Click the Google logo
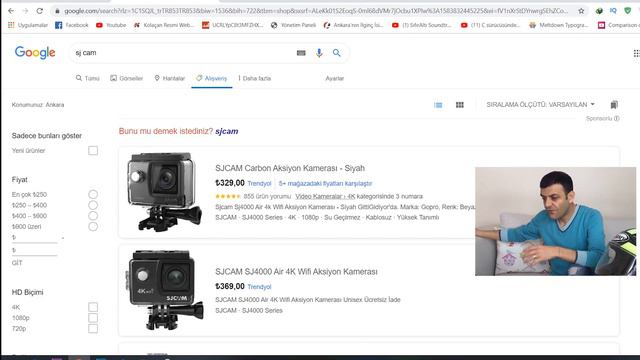The height and width of the screenshot is (360, 640). tap(35, 53)
